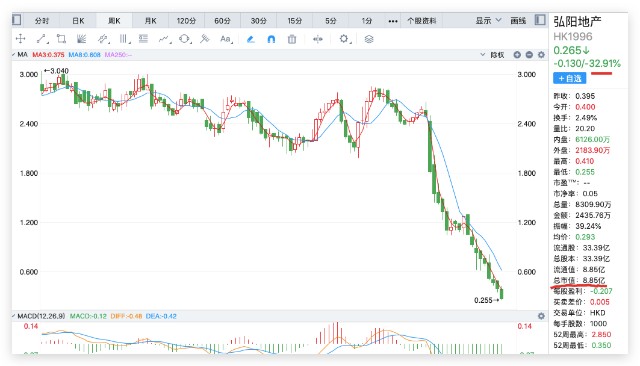Select the crosshair move cursor tool
Image resolution: width=640 pixels, height=366 pixels.
coord(20,39)
